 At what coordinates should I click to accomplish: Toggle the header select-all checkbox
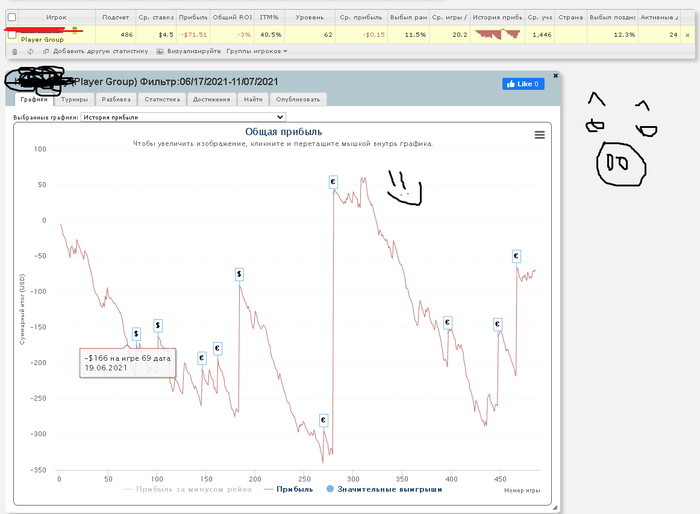12,17
